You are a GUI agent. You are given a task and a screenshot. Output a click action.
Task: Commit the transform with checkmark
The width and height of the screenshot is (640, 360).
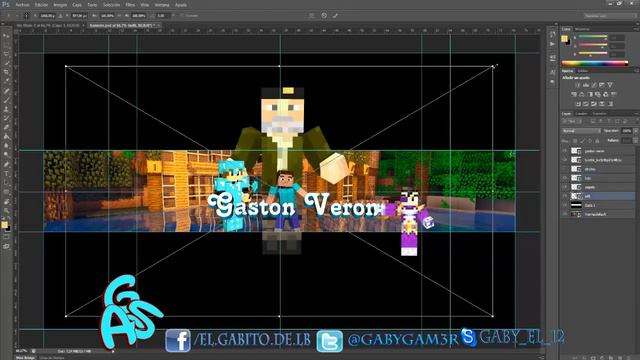click(x=336, y=16)
